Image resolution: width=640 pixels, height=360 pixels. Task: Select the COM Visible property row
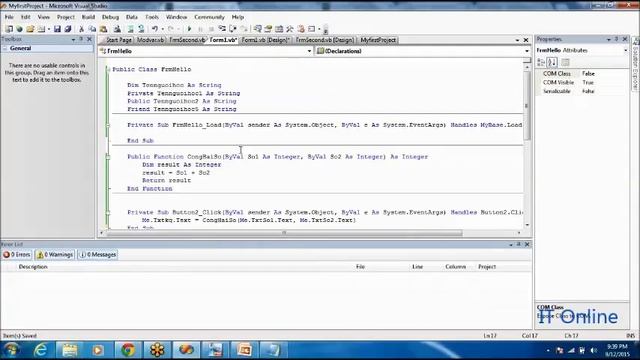pyautogui.click(x=582, y=82)
